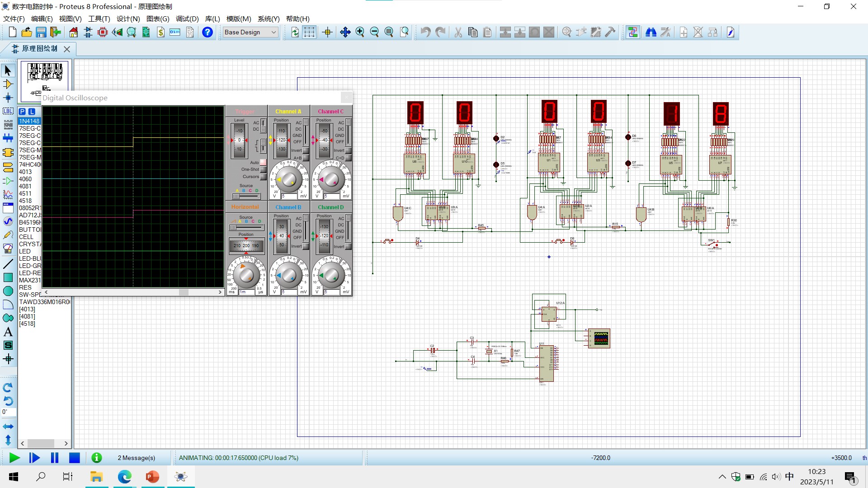Open the 文件(F) menu

click(x=14, y=19)
